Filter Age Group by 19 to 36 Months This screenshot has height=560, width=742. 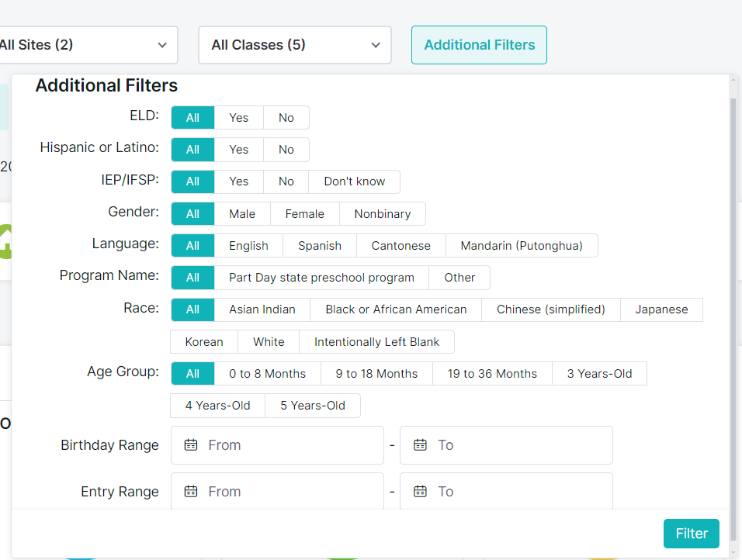coord(492,374)
